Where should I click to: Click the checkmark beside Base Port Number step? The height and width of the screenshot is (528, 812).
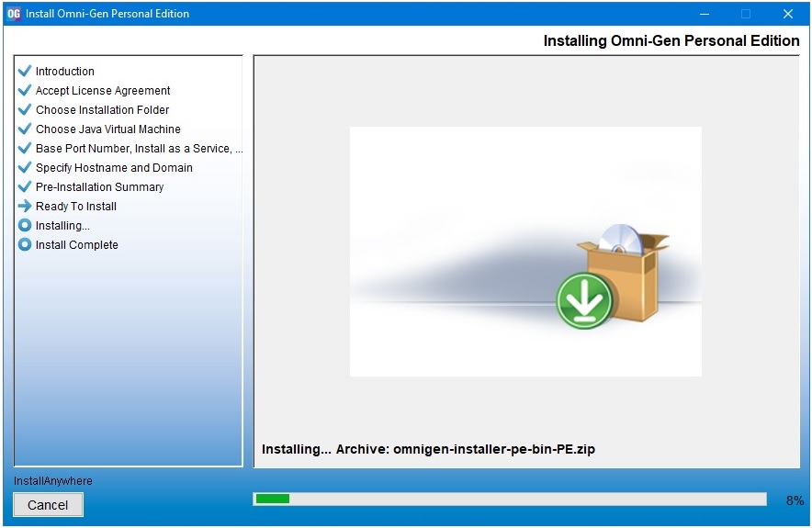click(x=24, y=148)
